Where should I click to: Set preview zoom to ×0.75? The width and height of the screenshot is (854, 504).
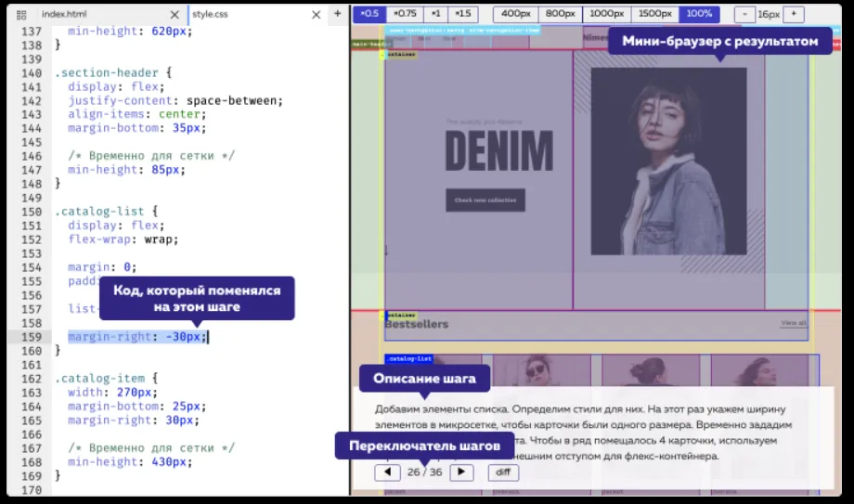coord(404,14)
